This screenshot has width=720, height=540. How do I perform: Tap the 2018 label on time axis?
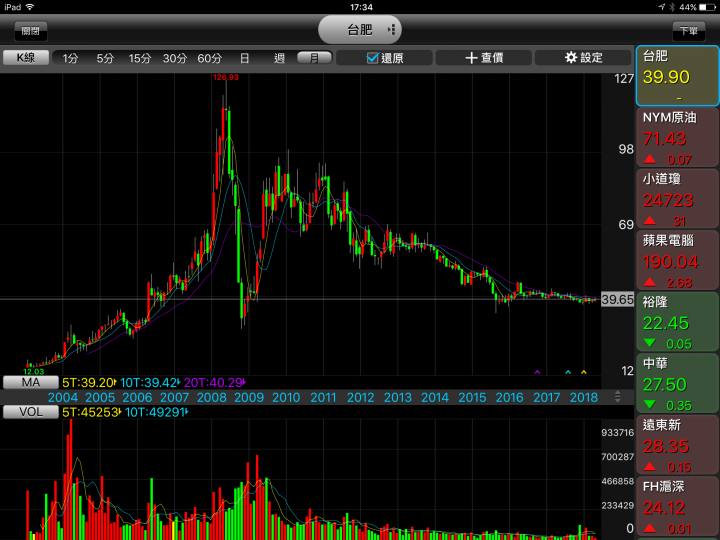[x=584, y=397]
